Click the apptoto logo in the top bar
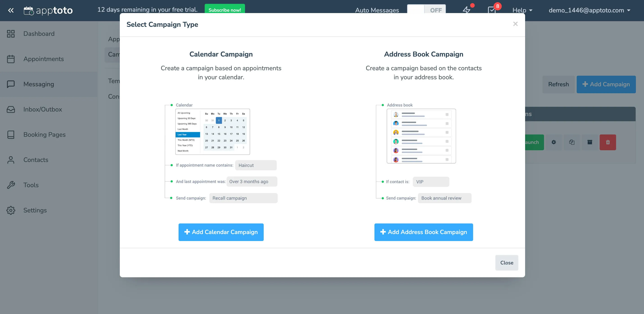Viewport: 644px width, 314px height. (48, 10)
